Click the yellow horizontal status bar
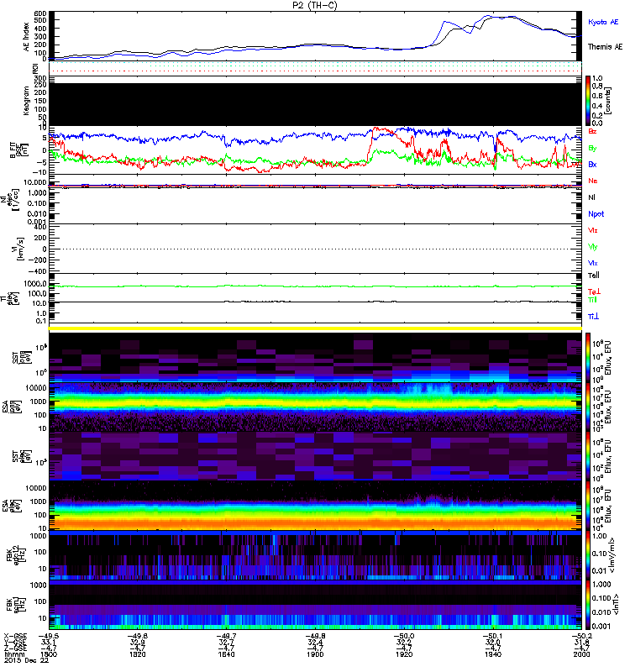The height and width of the screenshot is (672, 630). [x=315, y=328]
